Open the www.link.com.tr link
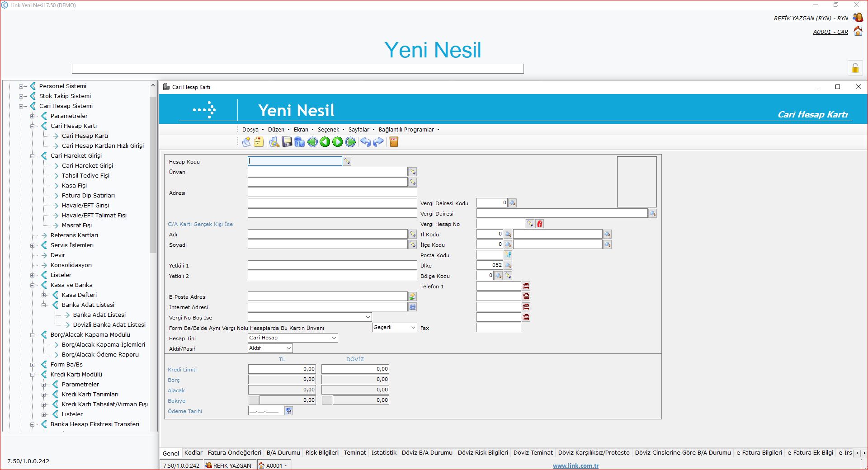 pyautogui.click(x=575, y=465)
